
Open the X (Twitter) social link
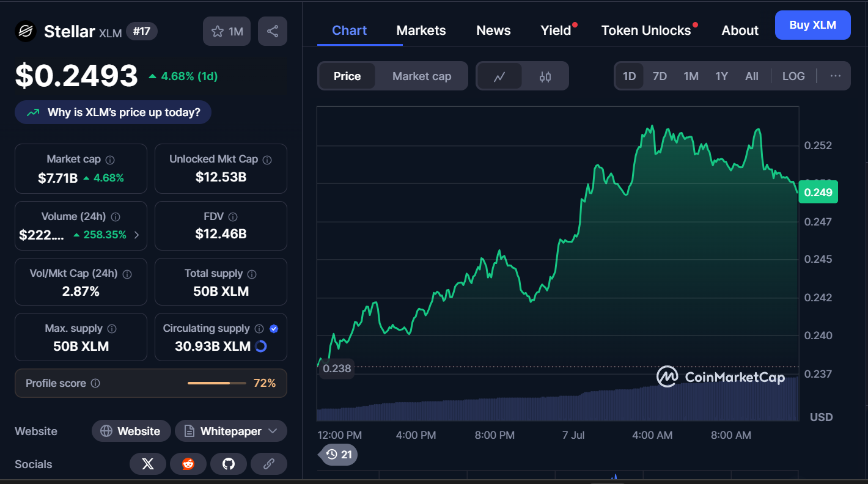(147, 464)
